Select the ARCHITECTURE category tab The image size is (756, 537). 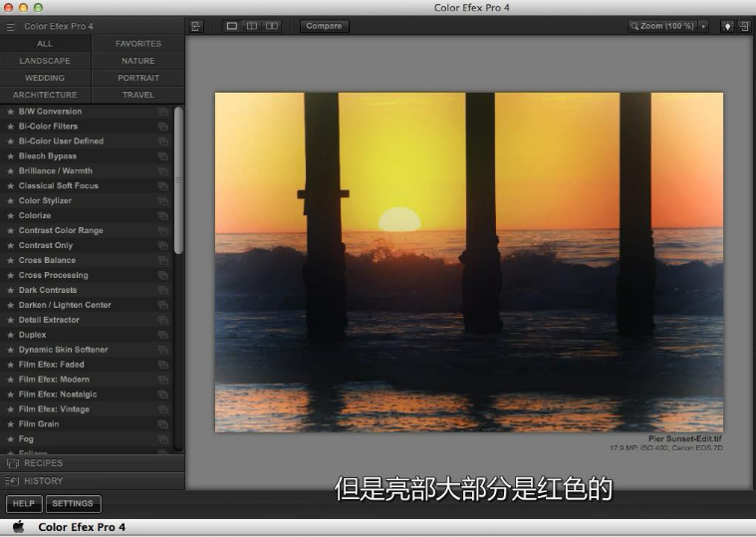tap(45, 95)
